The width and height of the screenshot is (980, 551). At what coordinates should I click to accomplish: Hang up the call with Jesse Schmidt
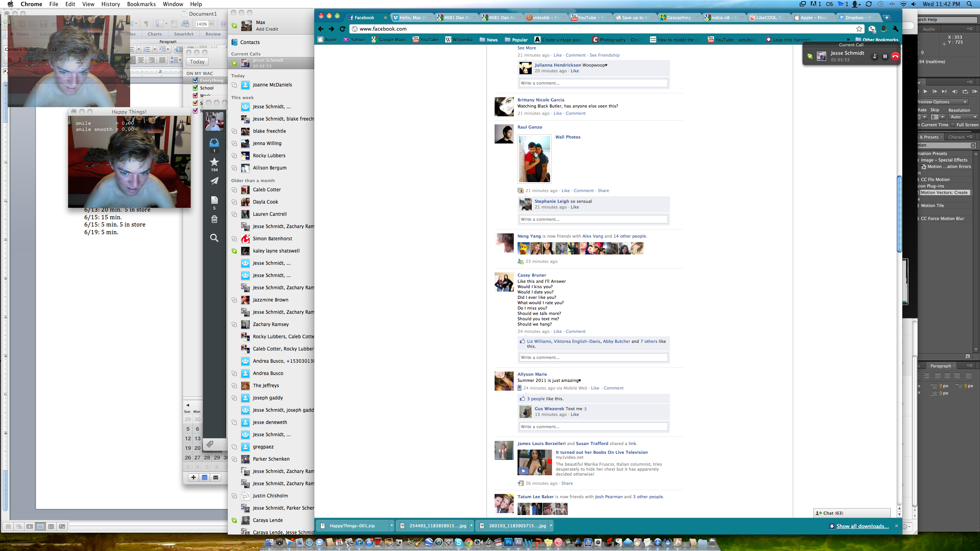pos(895,56)
